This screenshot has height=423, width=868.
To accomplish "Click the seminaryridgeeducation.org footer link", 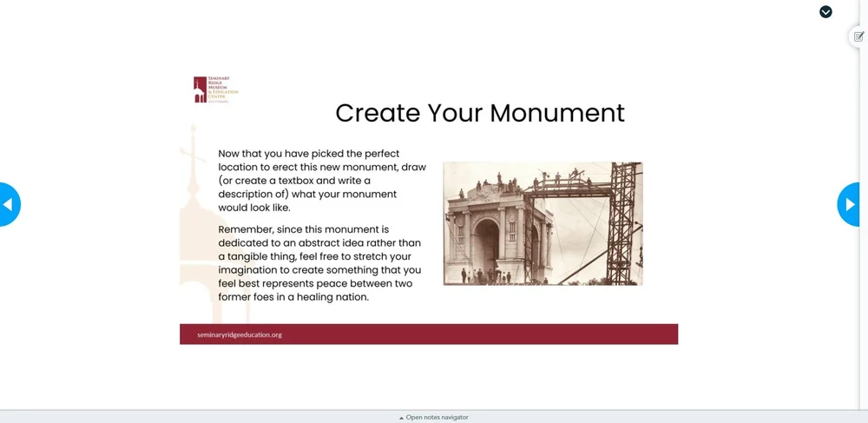I will [240, 334].
